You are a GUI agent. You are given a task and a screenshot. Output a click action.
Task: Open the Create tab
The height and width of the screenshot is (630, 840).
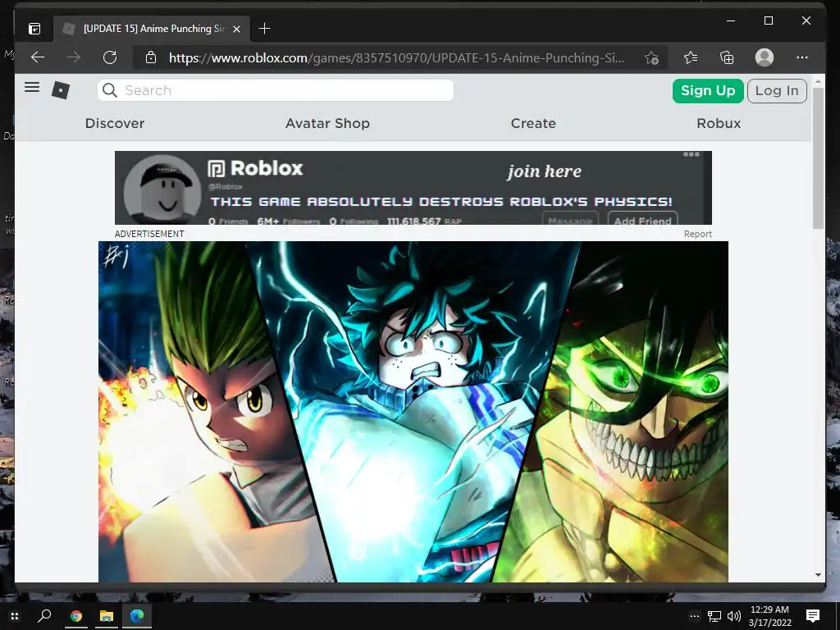coord(533,123)
